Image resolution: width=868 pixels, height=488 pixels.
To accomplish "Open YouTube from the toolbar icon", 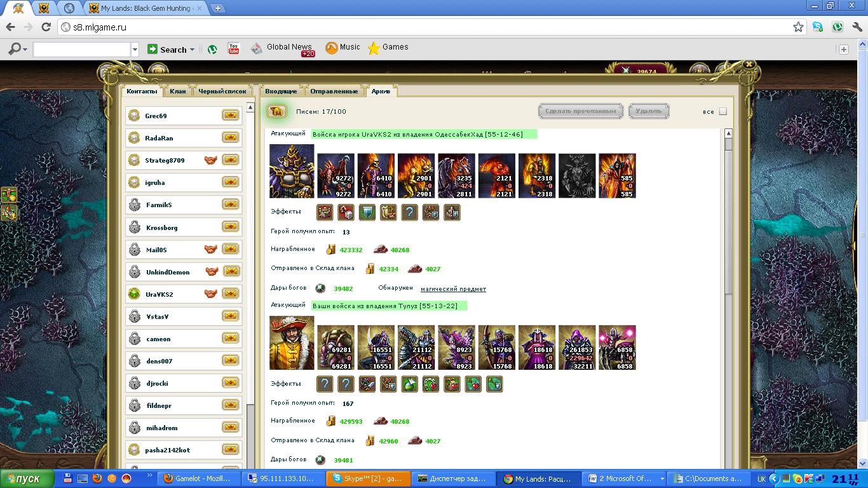I will [x=234, y=48].
